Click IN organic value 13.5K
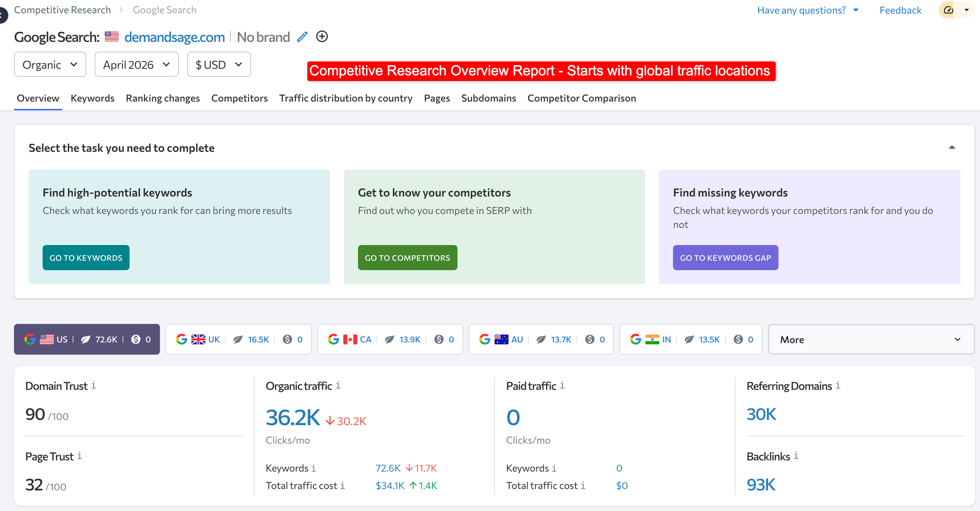The height and width of the screenshot is (511, 980). coord(709,339)
